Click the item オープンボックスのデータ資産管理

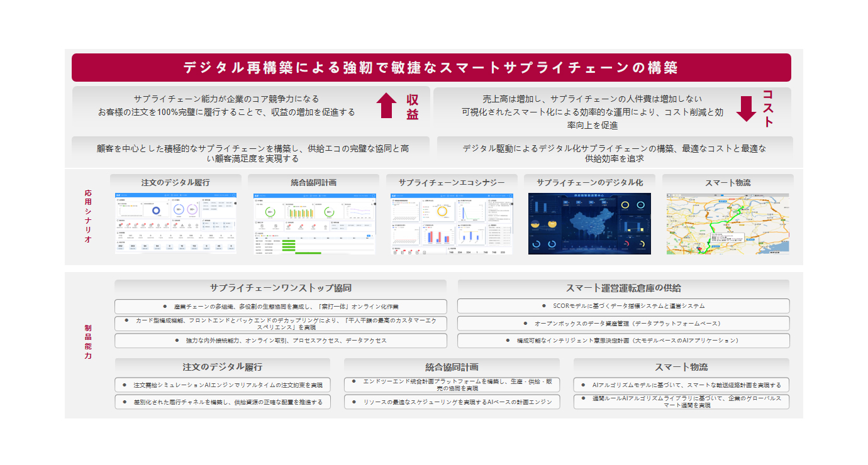point(623,323)
